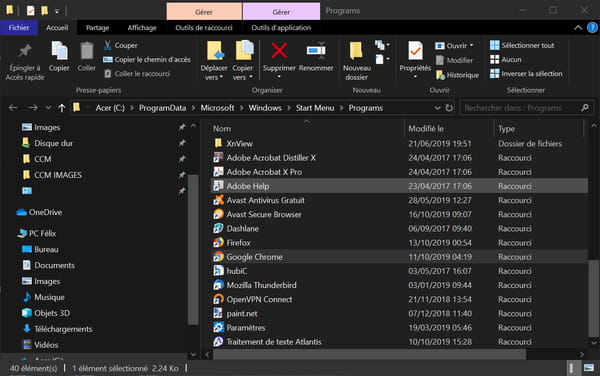This screenshot has height=376, width=600.
Task: Click the Coller paste icon
Action: [87, 57]
